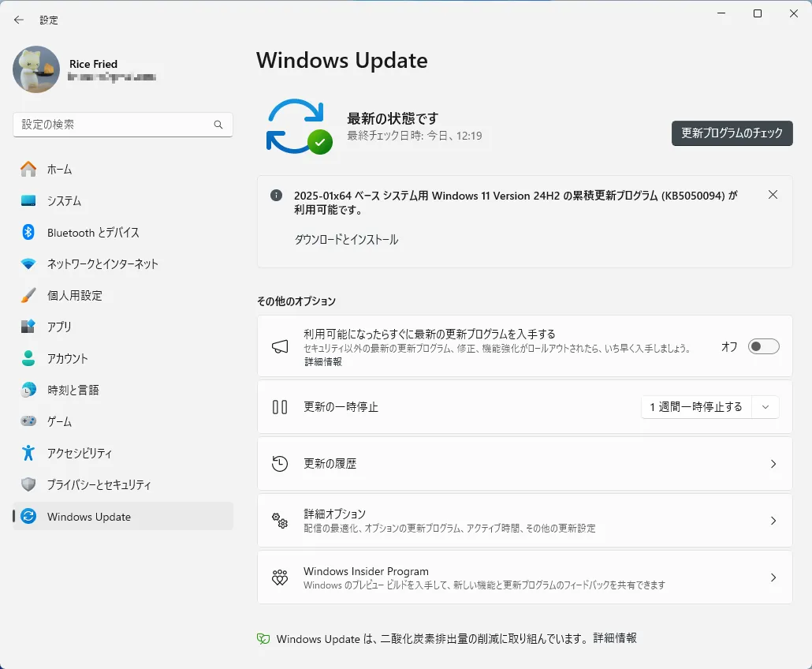Dismiss the KB5050094 update notice
The image size is (812, 669).
(x=773, y=195)
